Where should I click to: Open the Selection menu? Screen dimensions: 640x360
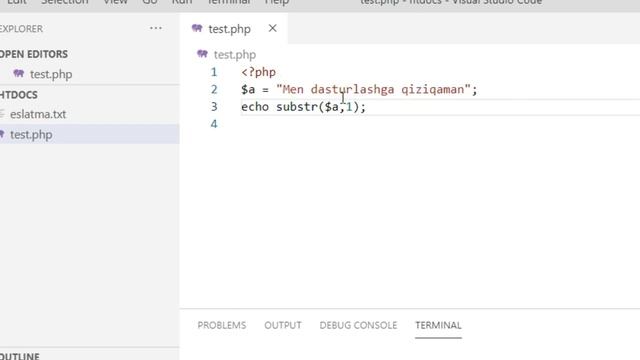64,2
